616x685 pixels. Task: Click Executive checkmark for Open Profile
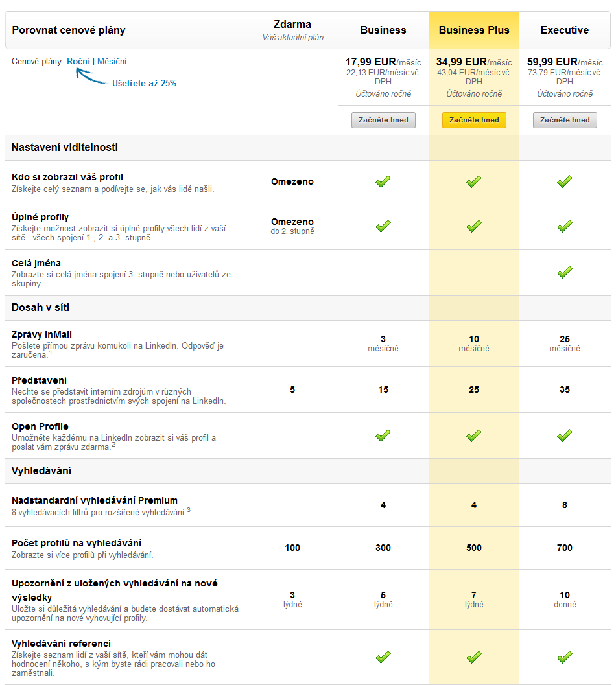pos(565,435)
